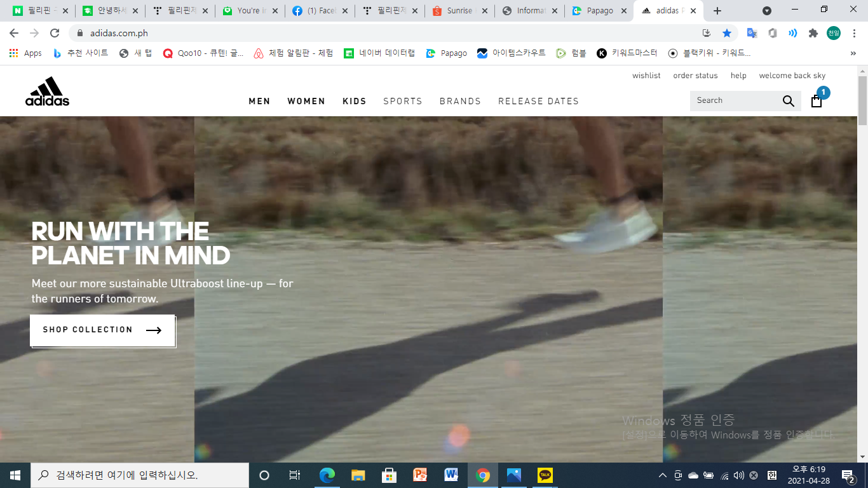Open RELEASE DATES page

[x=539, y=101]
